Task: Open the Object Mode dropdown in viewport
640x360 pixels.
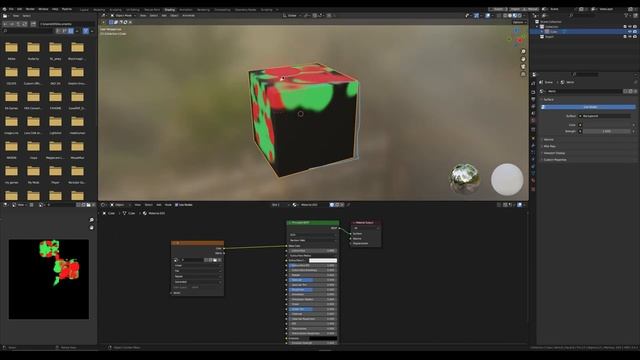Action: pos(123,16)
